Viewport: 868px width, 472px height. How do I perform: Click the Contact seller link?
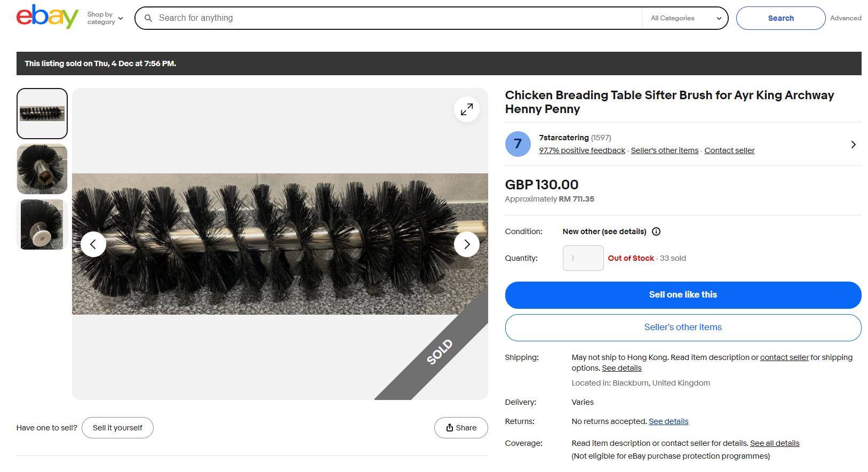pos(729,151)
